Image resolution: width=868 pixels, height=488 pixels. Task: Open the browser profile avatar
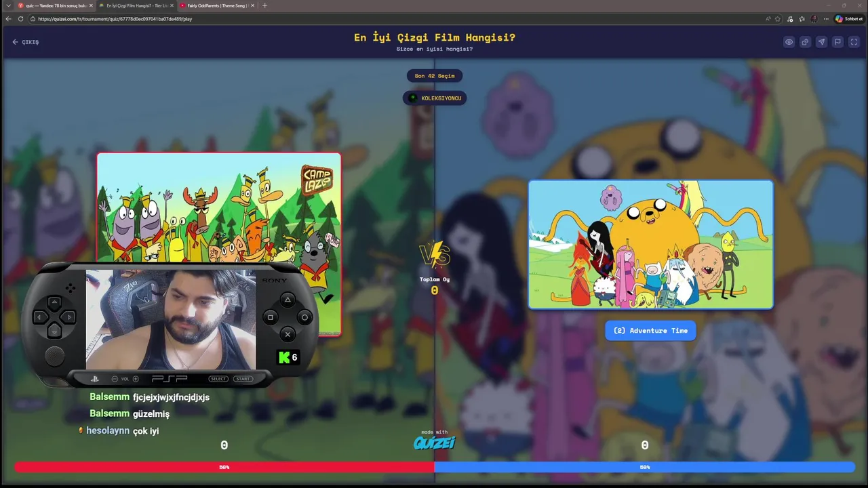[814, 19]
